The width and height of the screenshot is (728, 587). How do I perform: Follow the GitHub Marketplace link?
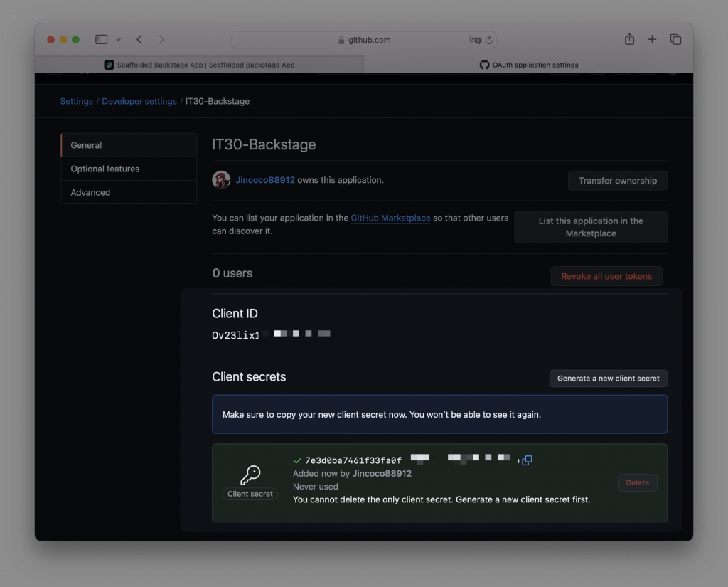pyautogui.click(x=390, y=218)
